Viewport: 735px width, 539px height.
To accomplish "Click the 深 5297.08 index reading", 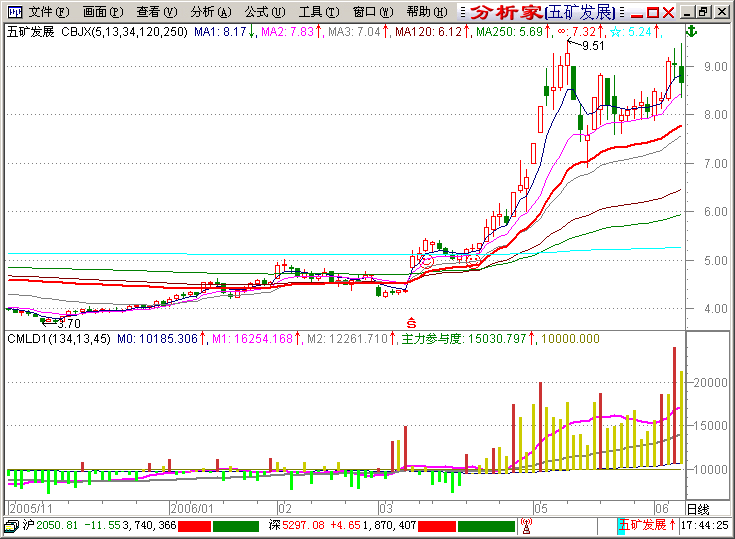I will [296, 525].
